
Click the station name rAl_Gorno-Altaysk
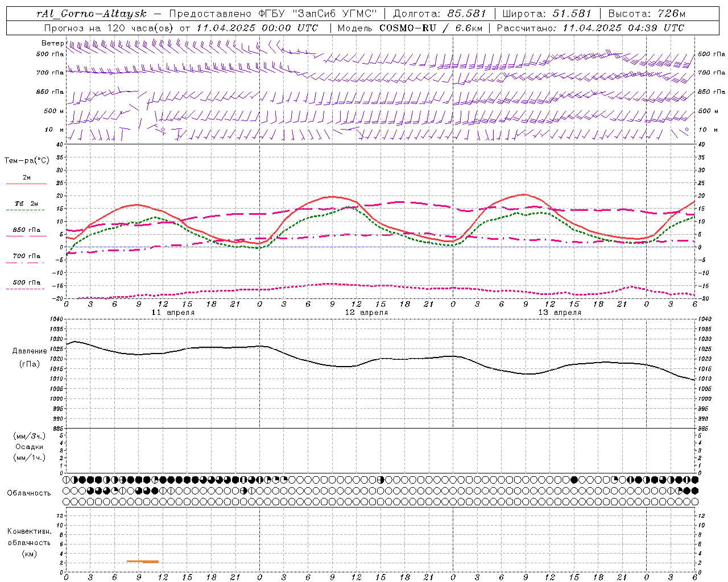(92, 14)
